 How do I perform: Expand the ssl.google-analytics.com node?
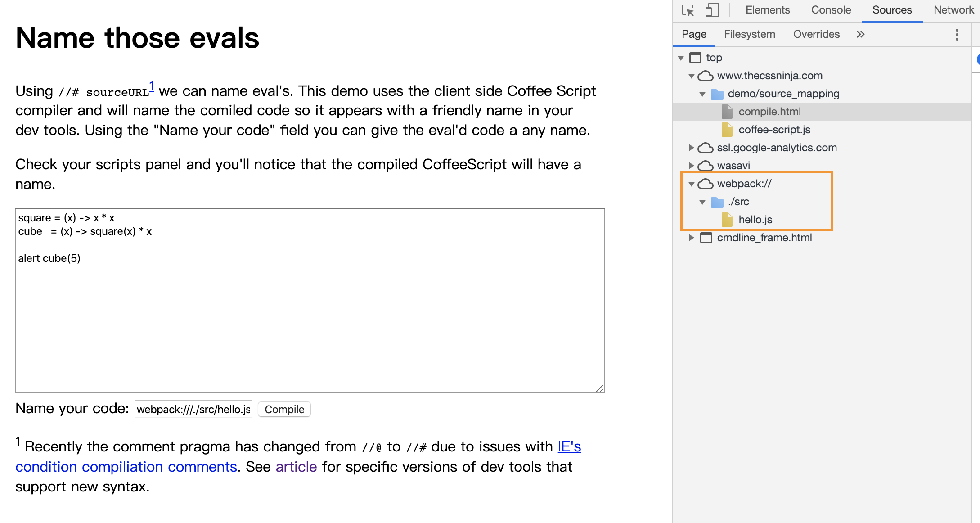click(x=692, y=148)
